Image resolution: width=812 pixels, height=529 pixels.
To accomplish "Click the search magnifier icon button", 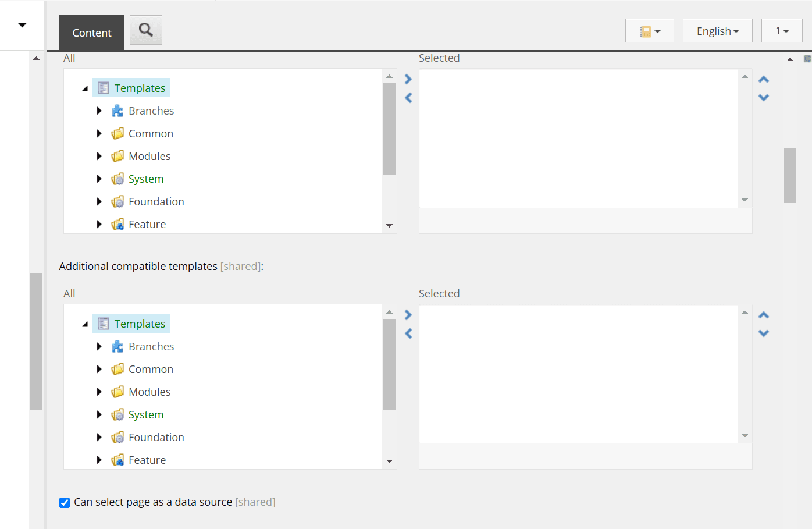I will 145,30.
